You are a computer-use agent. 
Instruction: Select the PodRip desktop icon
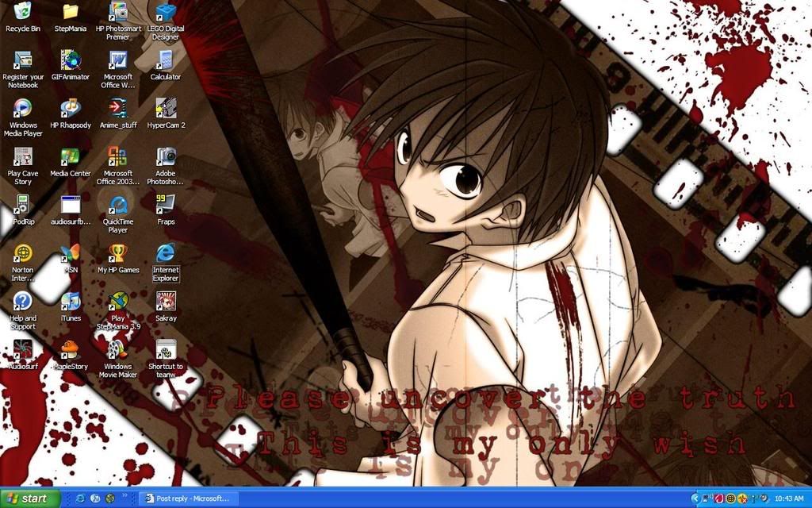click(23, 210)
